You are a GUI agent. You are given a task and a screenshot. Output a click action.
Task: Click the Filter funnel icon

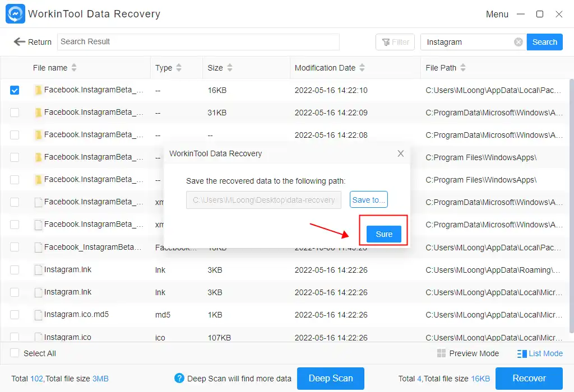pos(386,43)
